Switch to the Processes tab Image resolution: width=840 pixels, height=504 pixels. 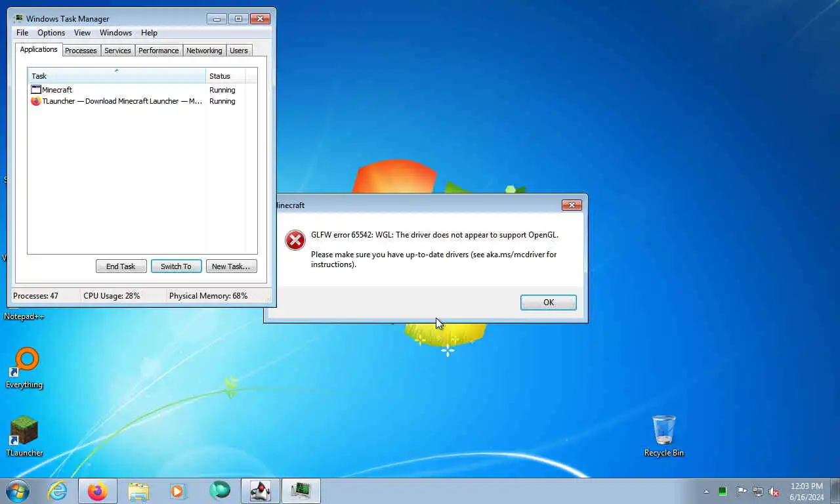click(x=81, y=51)
